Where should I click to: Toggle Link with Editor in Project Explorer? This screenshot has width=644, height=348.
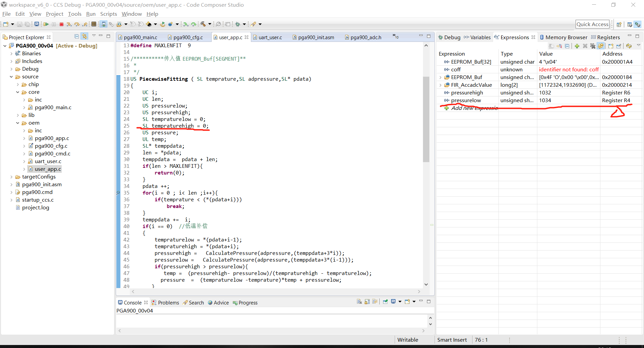(85, 36)
